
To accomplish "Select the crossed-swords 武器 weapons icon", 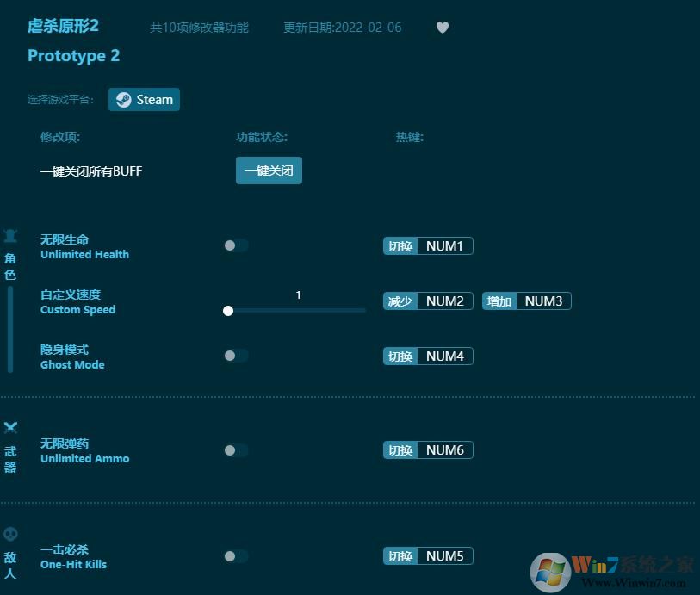I will (10, 426).
